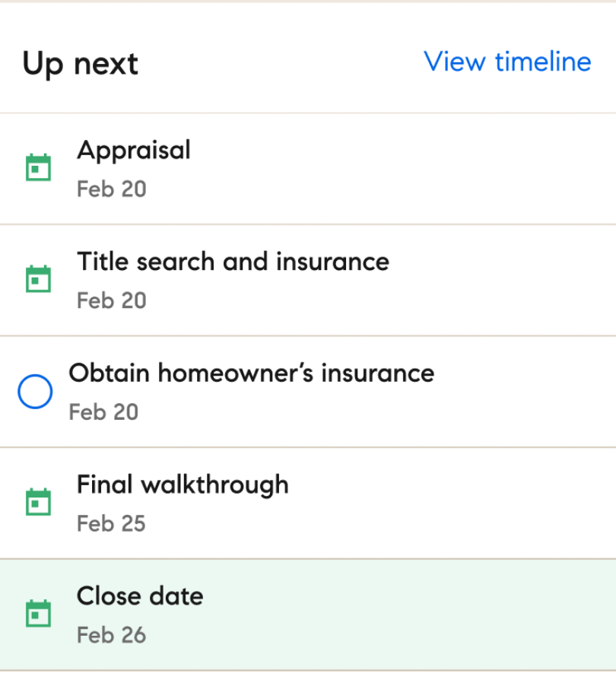
Task: Click the Up next heading
Action: 80,64
